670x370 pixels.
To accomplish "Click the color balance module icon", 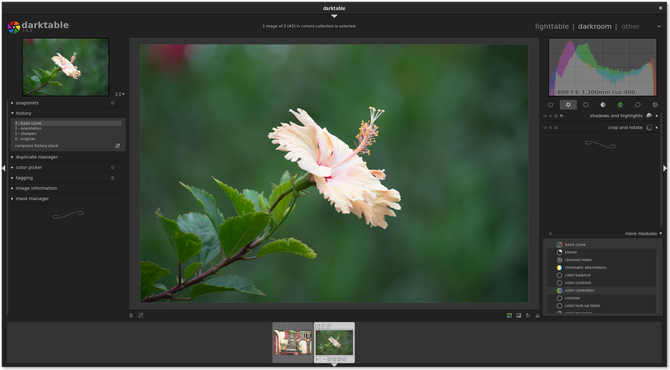I will [x=559, y=276].
